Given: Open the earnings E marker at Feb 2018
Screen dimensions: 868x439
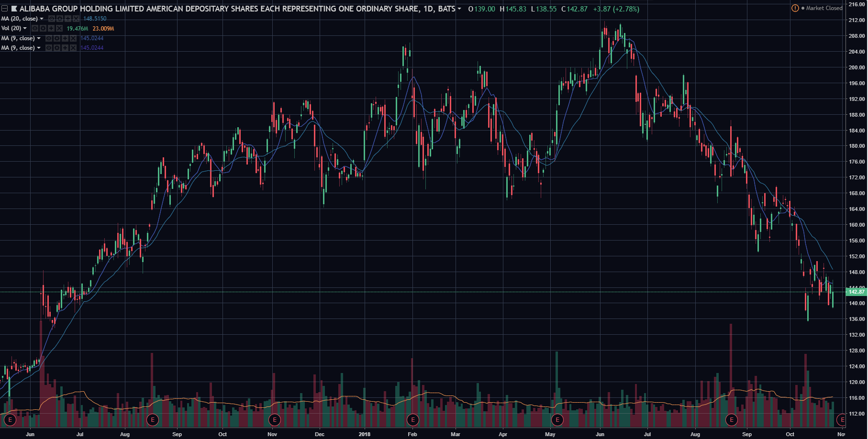Looking at the screenshot, I should (x=413, y=420).
